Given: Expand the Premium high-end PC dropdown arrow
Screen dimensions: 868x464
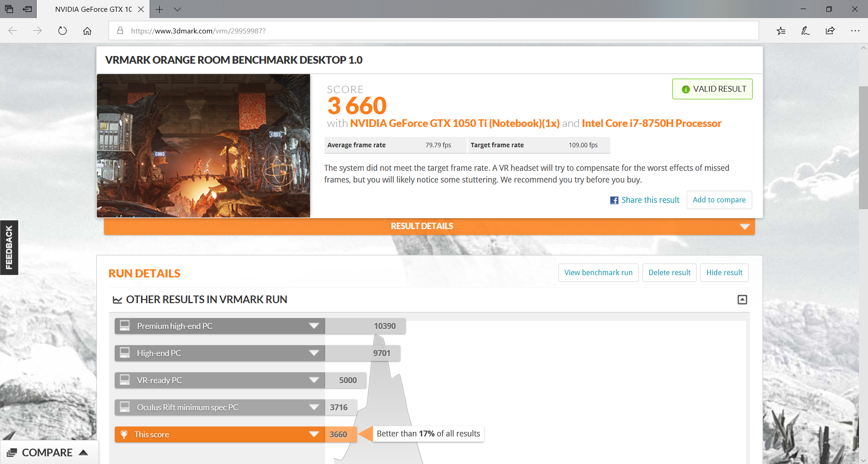Looking at the screenshot, I should 314,326.
